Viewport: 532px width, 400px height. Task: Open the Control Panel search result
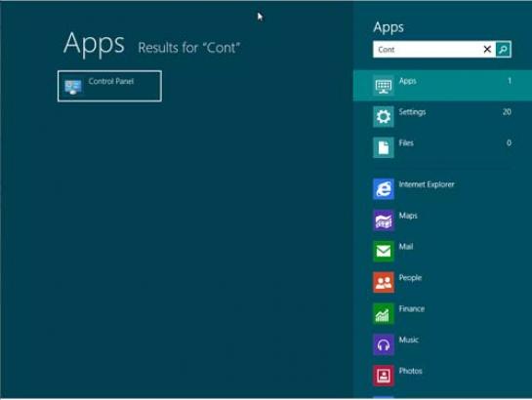(109, 86)
